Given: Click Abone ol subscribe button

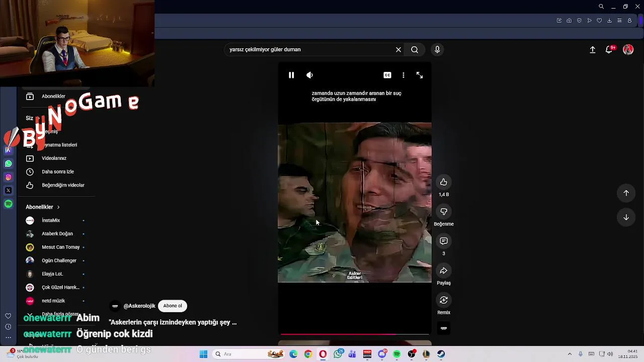Looking at the screenshot, I should tap(173, 306).
